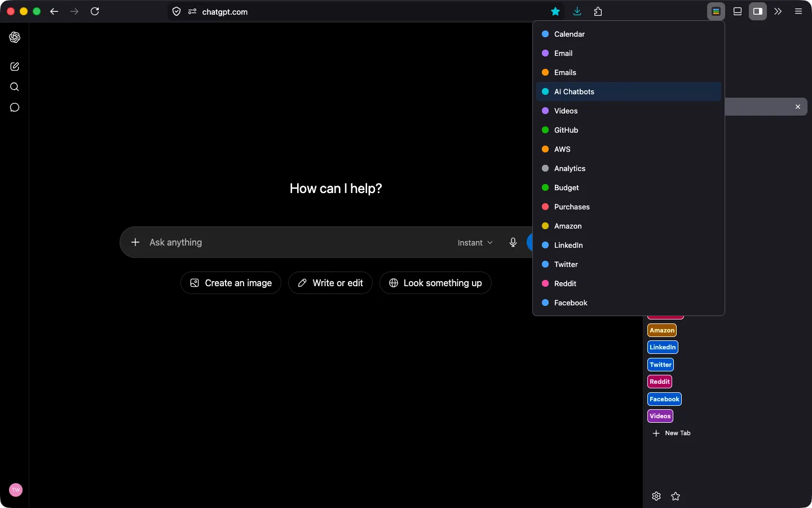Open search chats magnifier icon

click(15, 87)
